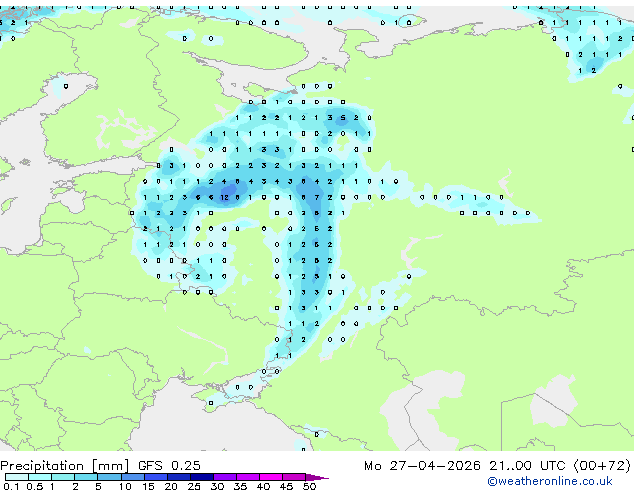This screenshot has height=490, width=634.
Task: Click the legend swatch between 0.5 and 1
Action: pos(40,477)
